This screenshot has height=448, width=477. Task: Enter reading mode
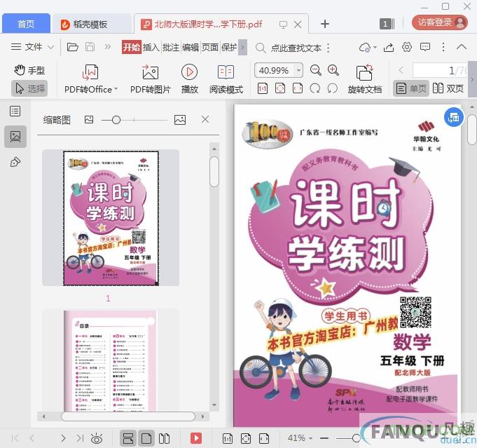(226, 79)
